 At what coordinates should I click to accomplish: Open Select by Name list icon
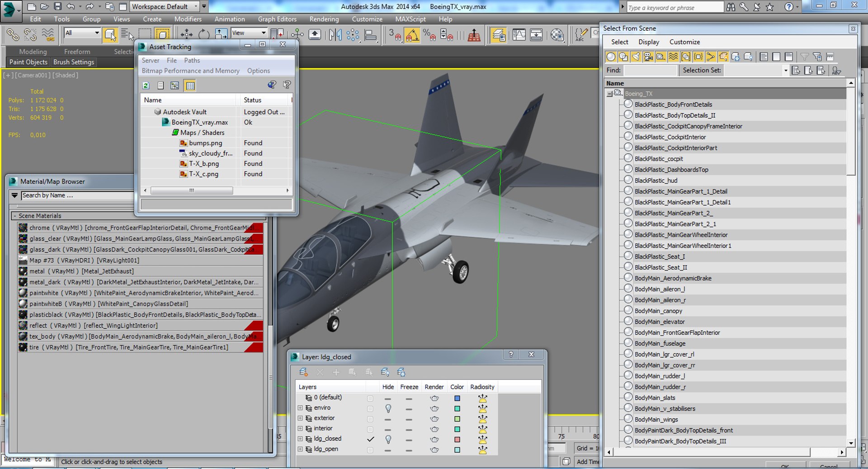coord(127,35)
